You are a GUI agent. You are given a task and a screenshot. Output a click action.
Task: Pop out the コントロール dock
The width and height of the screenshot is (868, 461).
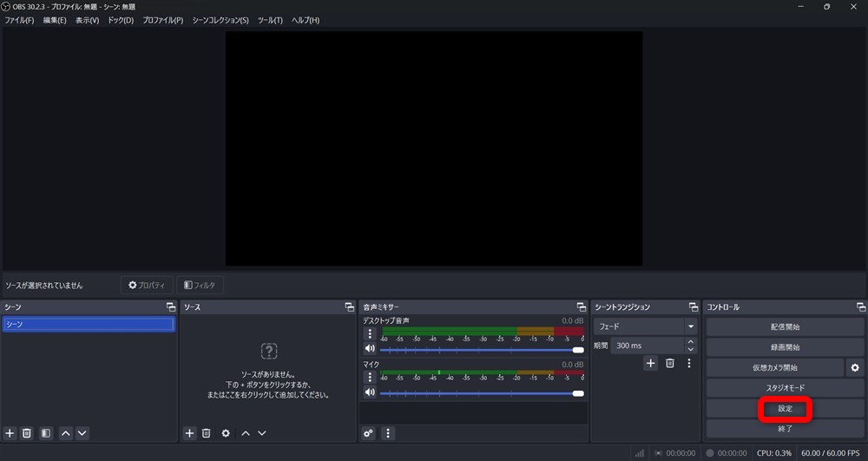point(861,306)
